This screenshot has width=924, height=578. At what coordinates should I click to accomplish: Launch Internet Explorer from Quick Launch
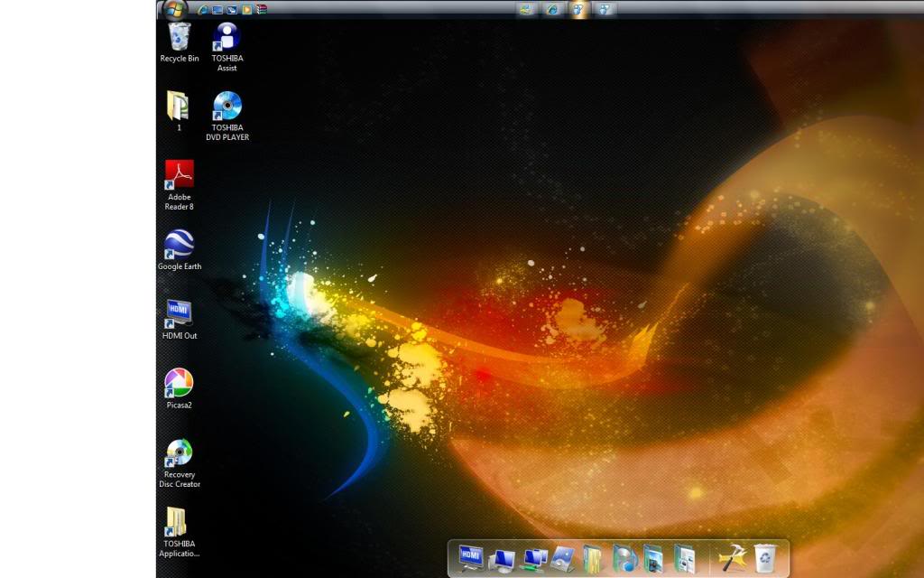click(203, 9)
